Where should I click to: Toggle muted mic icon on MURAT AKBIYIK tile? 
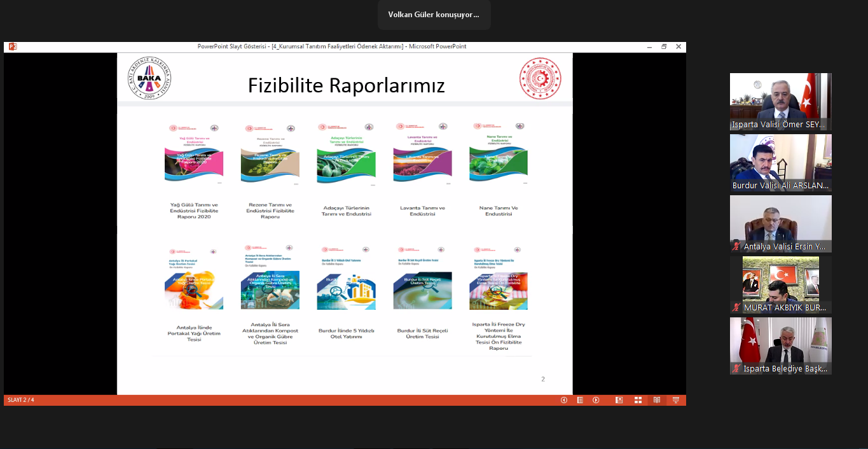[x=736, y=308]
